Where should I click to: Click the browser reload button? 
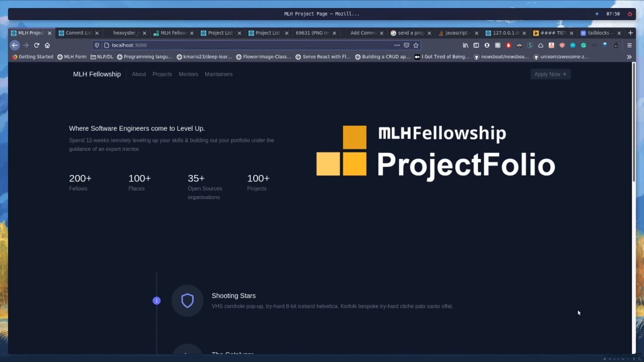(37, 45)
